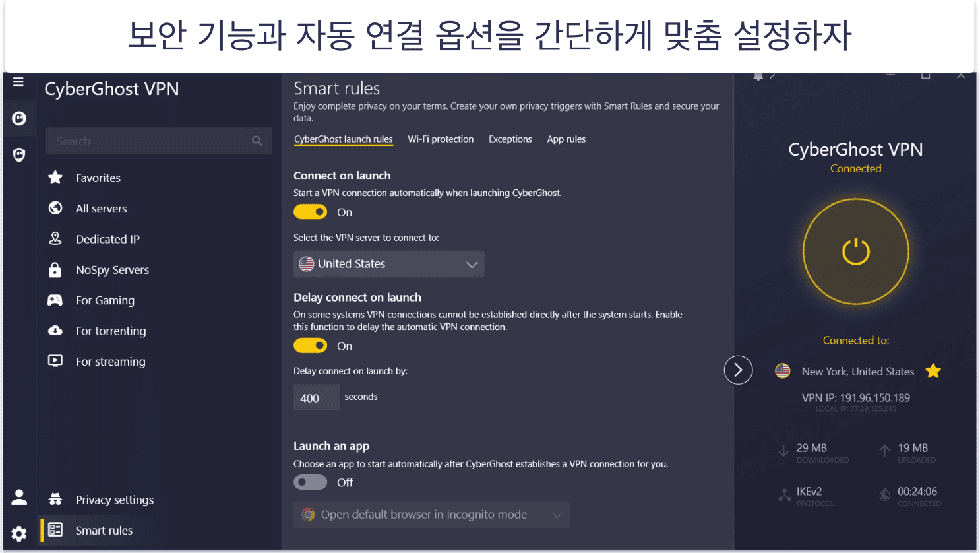Switch to Wi-Fi protection tab
This screenshot has height=553, width=980.
click(x=441, y=139)
